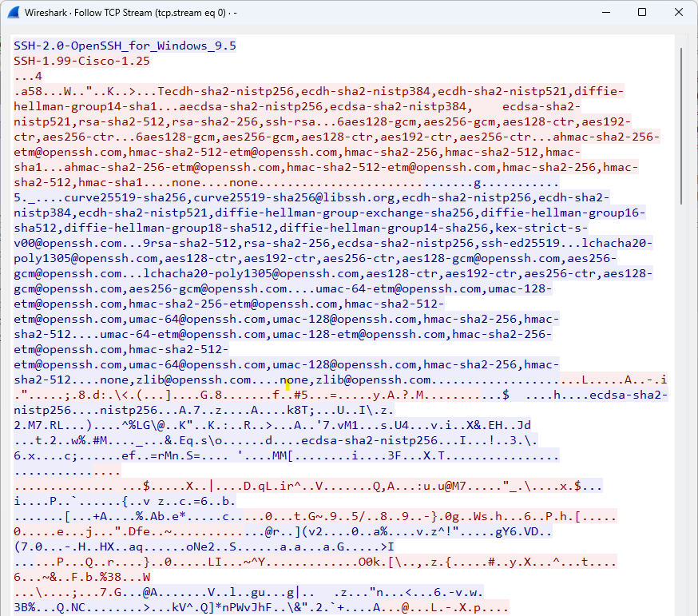Select the text "diffie-hellman-group-exchange-sha256"
The width and height of the screenshot is (698, 616).
pos(344,213)
